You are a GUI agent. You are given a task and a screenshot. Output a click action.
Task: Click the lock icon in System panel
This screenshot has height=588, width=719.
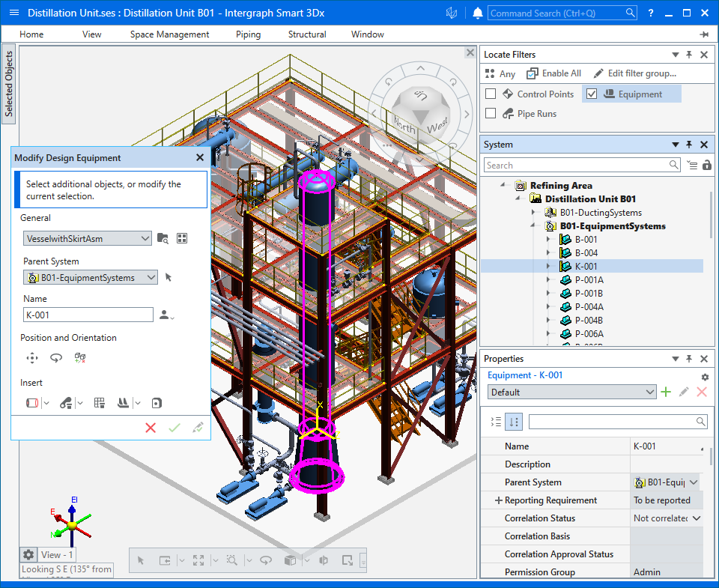click(707, 165)
